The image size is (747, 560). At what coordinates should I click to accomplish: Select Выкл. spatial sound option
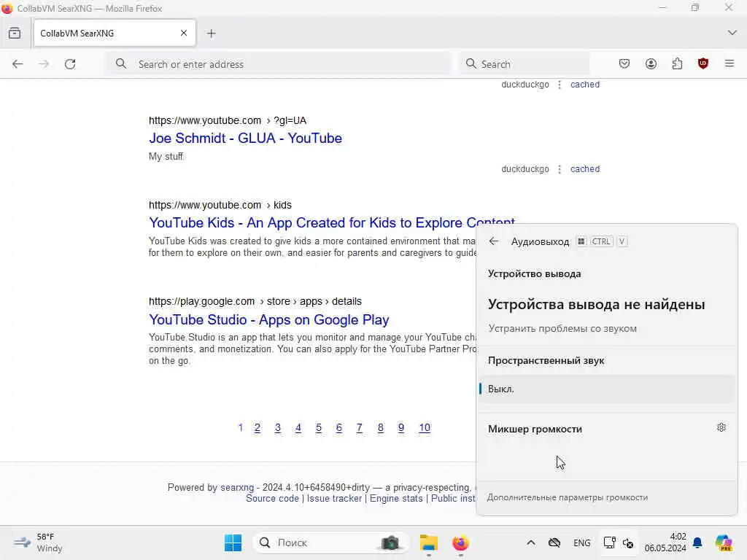coord(606,389)
